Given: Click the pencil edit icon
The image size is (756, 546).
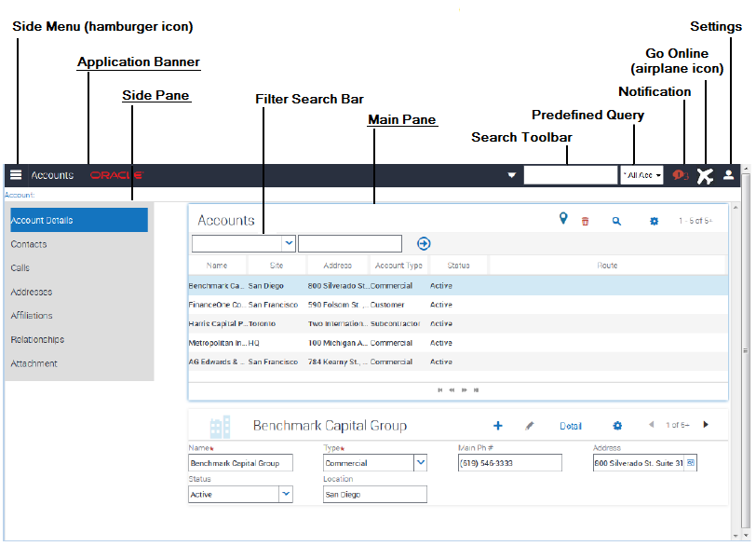Looking at the screenshot, I should [530, 426].
